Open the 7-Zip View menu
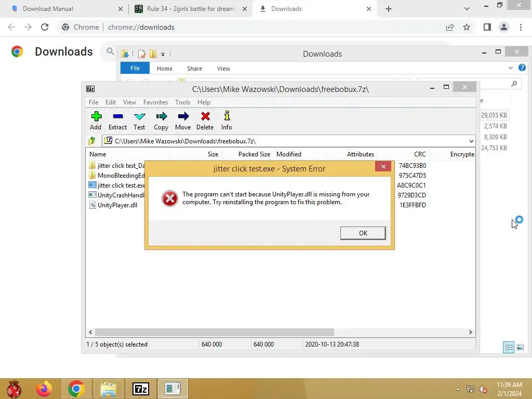This screenshot has height=399, width=532. (x=129, y=102)
